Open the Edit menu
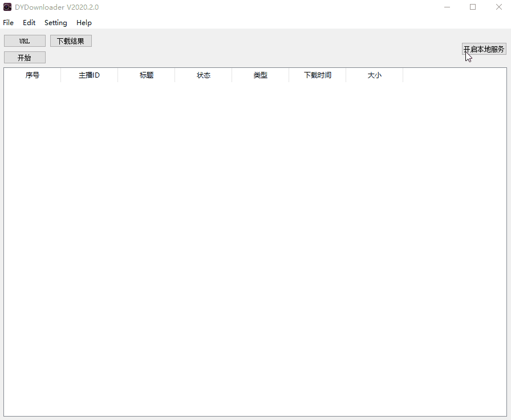This screenshot has height=420, width=511. click(x=29, y=23)
